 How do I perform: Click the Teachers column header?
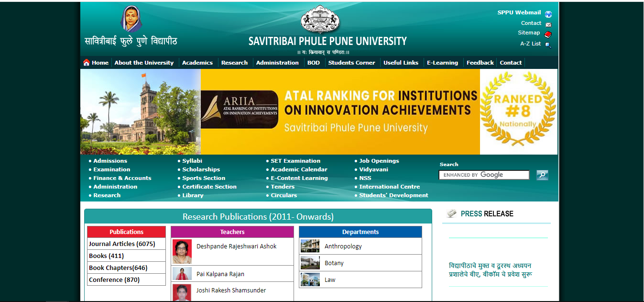click(x=232, y=232)
